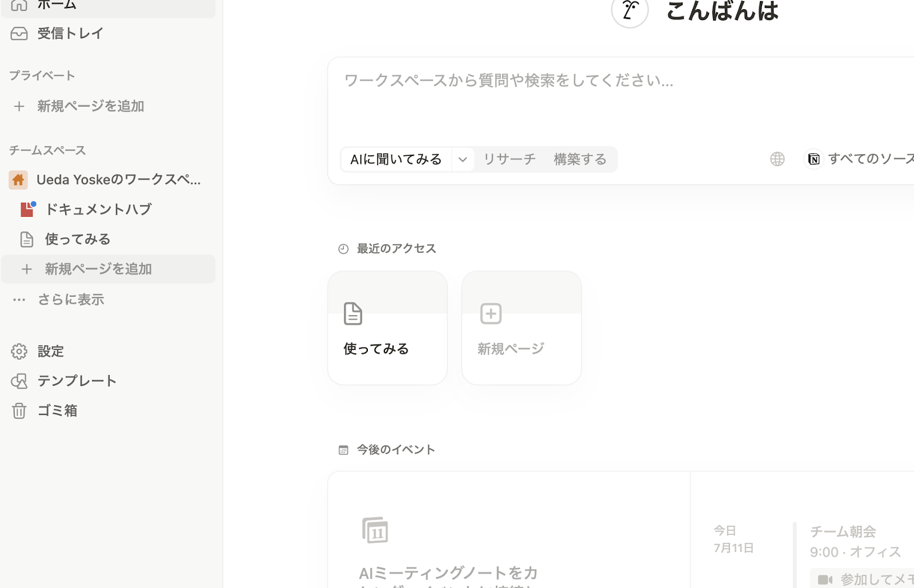
Task: Open the 新規ページ card
Action: [x=520, y=328]
